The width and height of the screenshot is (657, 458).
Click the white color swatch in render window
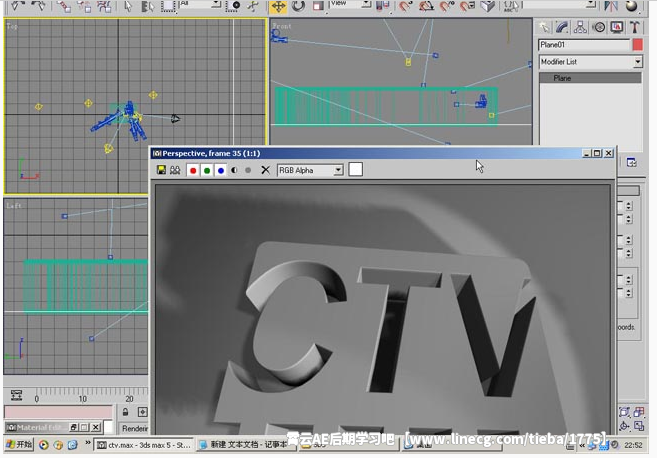pyautogui.click(x=355, y=170)
